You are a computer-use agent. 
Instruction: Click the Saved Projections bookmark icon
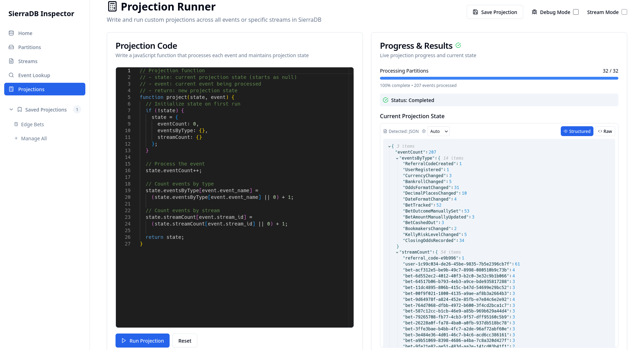coord(20,109)
